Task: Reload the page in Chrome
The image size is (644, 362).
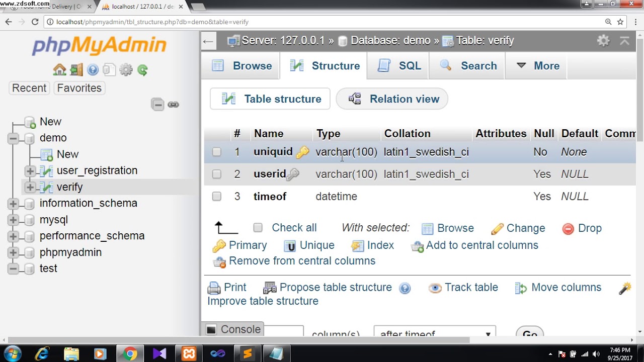Action: tap(35, 22)
